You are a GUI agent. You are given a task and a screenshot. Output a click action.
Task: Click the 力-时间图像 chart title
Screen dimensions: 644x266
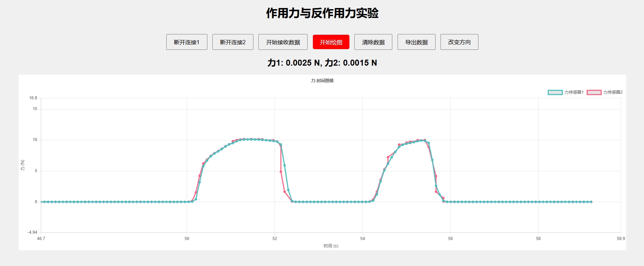322,81
